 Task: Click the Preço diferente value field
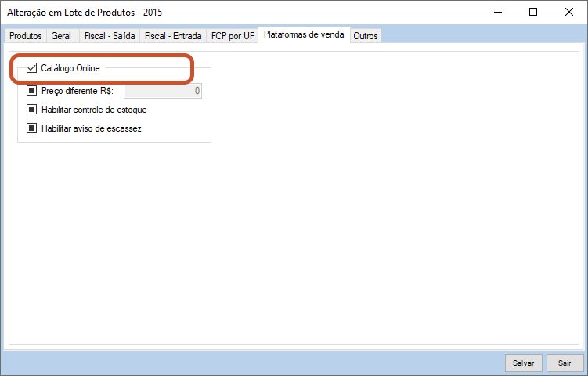[x=163, y=91]
